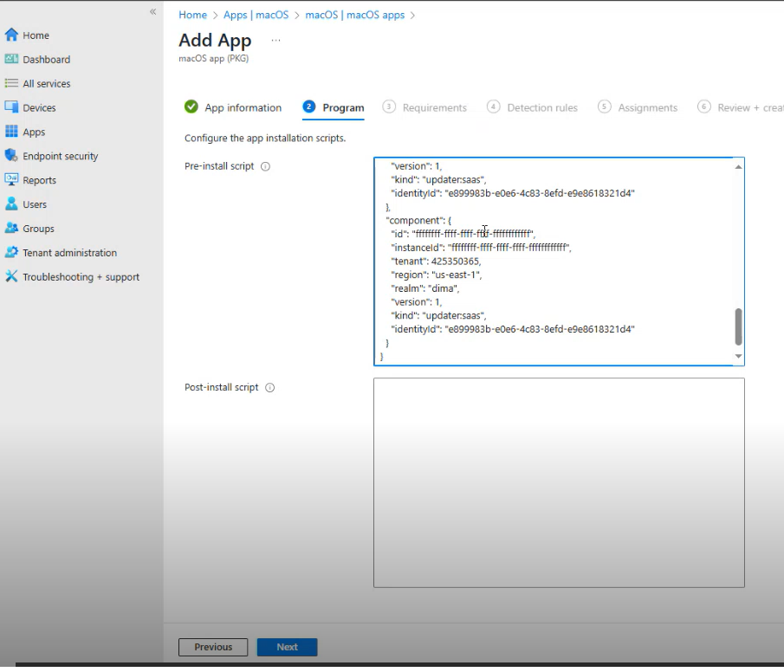Click the first "kind": "updater:saas" line
The height and width of the screenshot is (672, 784).
pyautogui.click(x=438, y=179)
